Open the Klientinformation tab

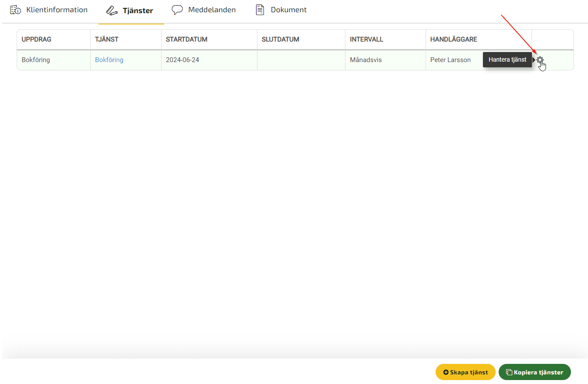[49, 10]
